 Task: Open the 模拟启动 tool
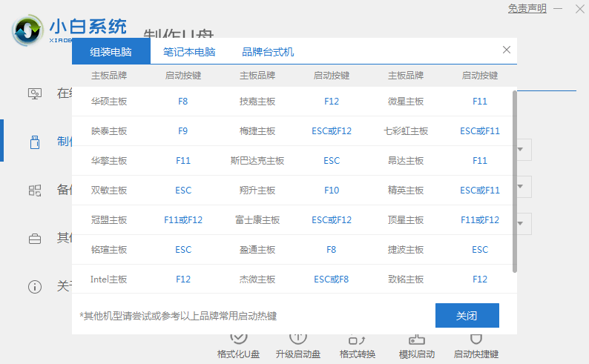[x=416, y=340]
